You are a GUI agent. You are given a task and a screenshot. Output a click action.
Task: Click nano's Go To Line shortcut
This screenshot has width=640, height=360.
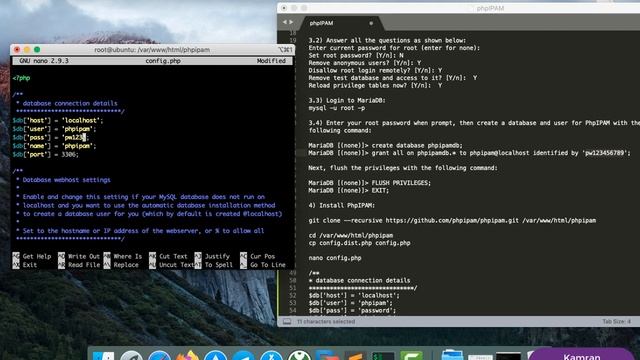[x=263, y=265]
